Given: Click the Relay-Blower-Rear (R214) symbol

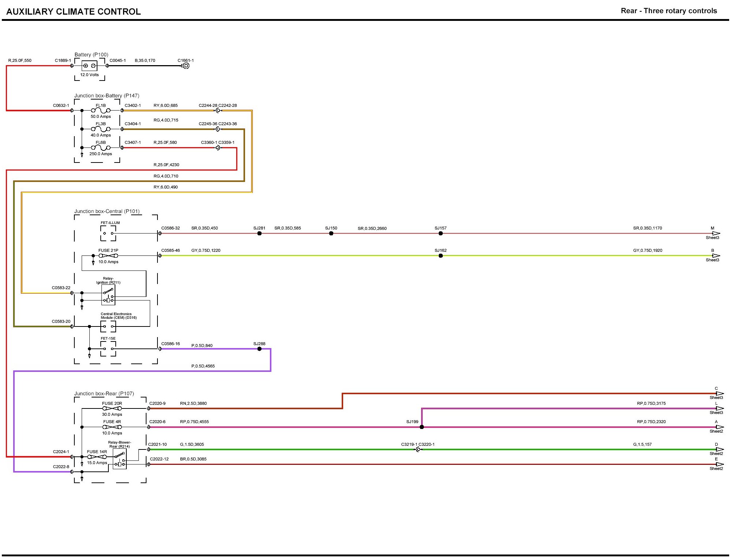Looking at the screenshot, I should (x=120, y=459).
